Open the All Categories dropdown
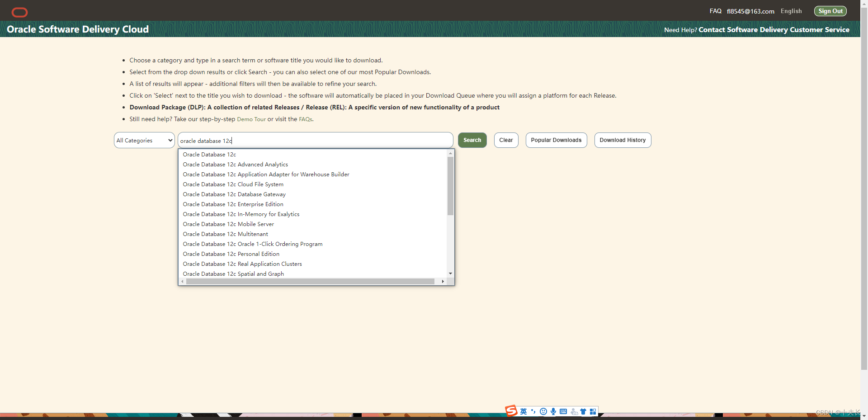 click(144, 140)
